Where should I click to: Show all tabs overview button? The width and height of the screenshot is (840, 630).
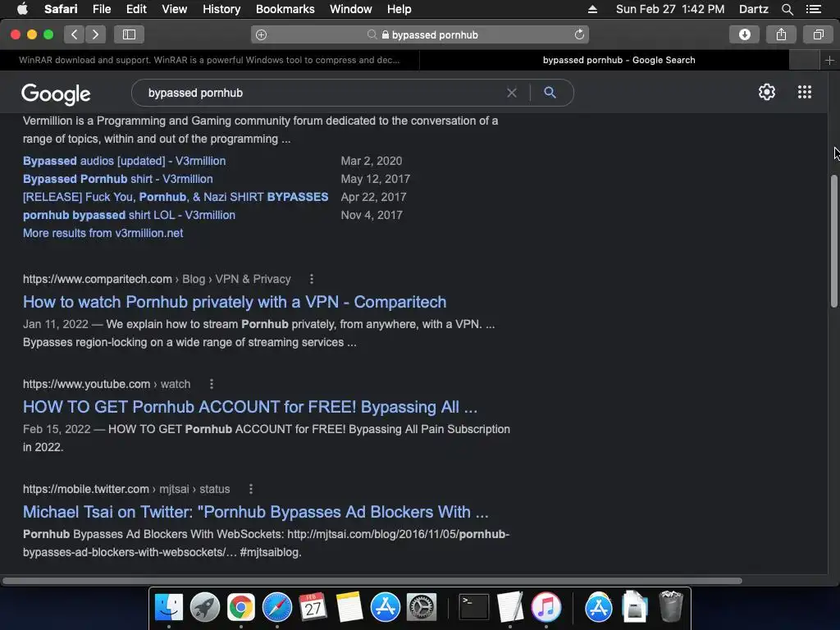click(818, 34)
